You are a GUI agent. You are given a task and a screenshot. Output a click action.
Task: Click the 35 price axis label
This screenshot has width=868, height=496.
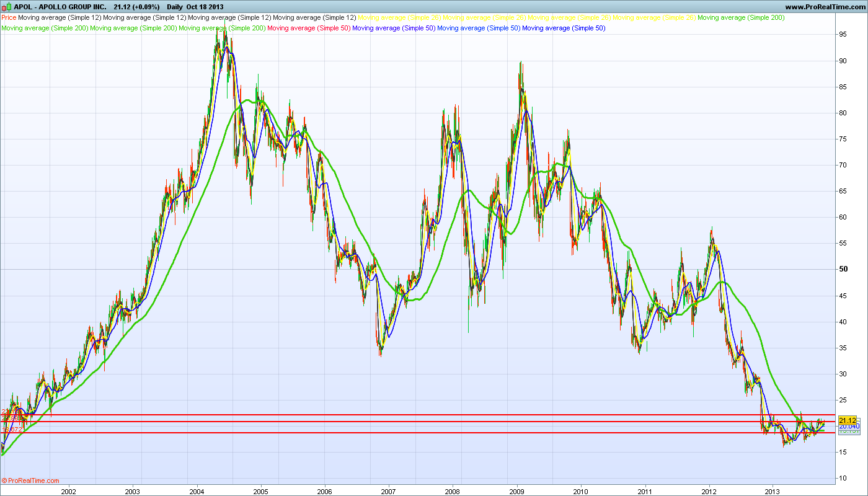pyautogui.click(x=843, y=347)
